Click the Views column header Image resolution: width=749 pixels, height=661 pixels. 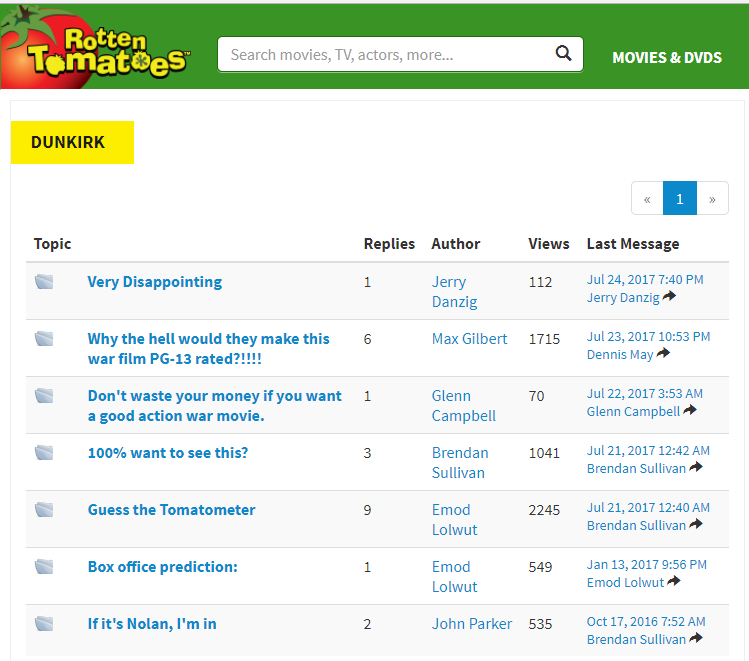pos(548,244)
